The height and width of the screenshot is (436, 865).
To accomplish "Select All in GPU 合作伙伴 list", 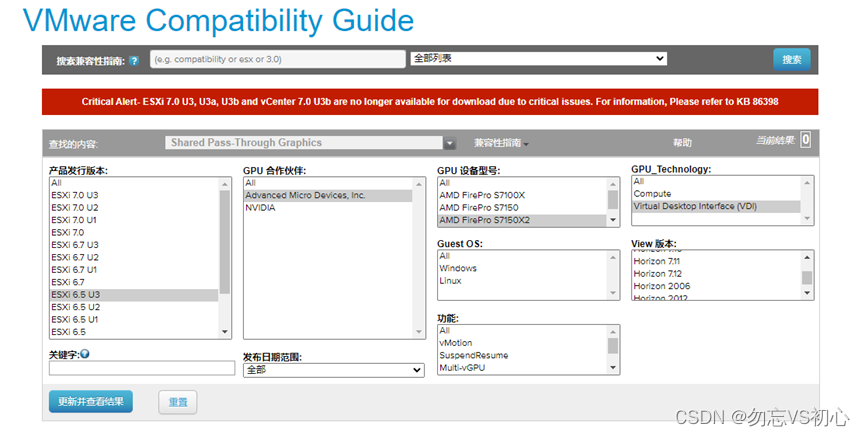I will pyautogui.click(x=328, y=183).
